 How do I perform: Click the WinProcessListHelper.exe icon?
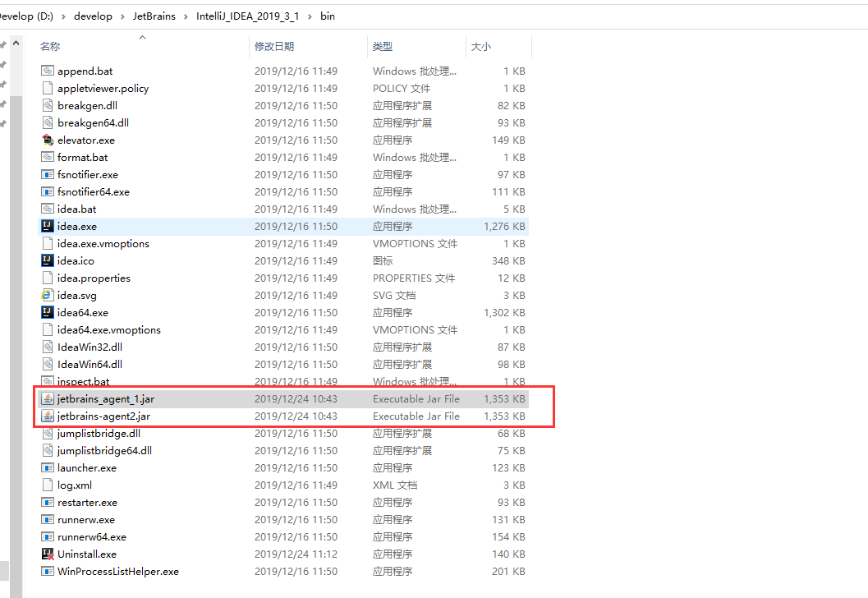pos(48,572)
